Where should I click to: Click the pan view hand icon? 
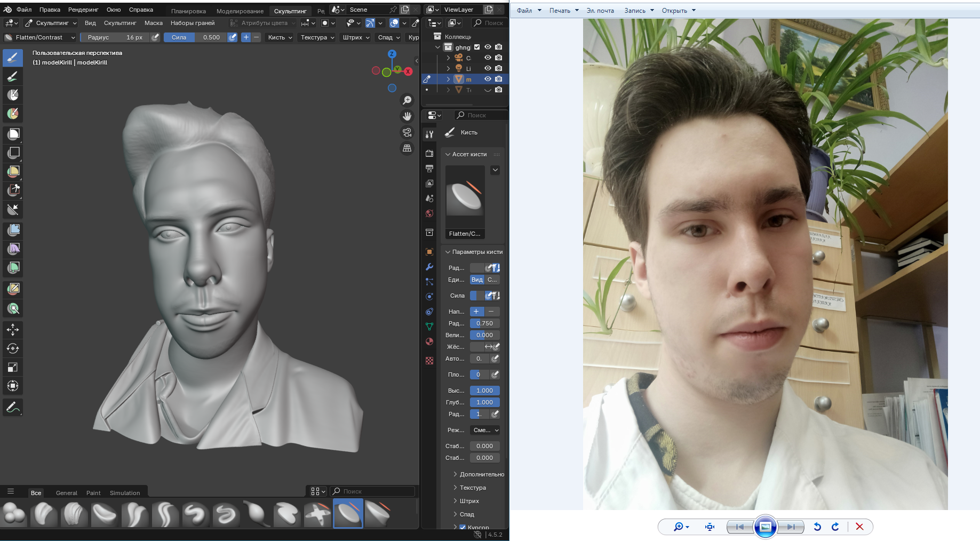407,116
